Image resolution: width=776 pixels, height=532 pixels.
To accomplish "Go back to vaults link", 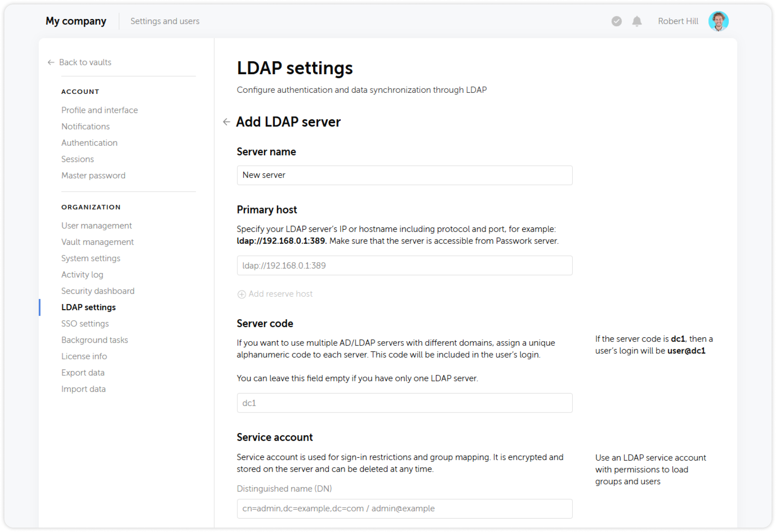I will 85,62.
